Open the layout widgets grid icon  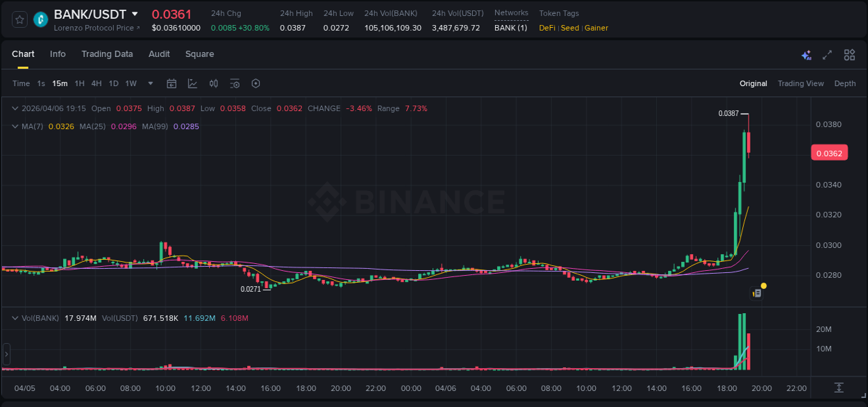[849, 55]
